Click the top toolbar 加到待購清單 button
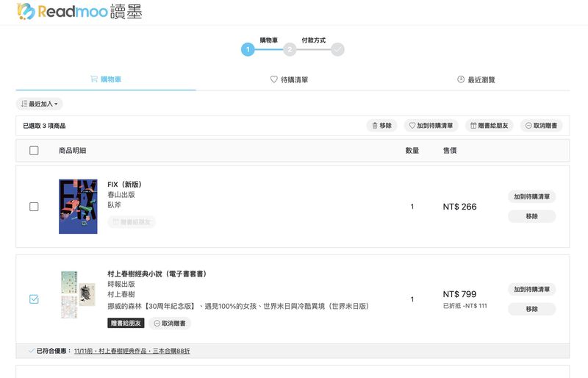 [x=431, y=125]
